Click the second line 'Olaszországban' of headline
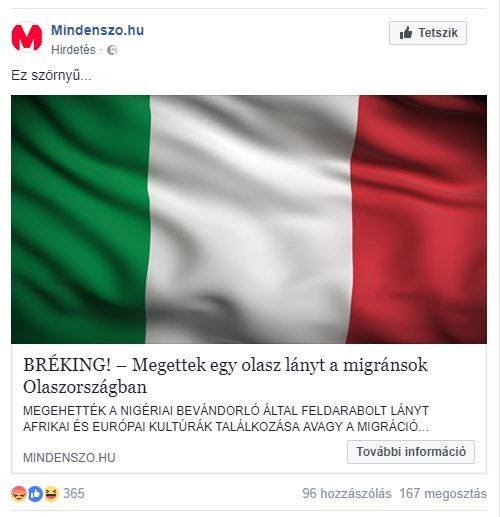The width and height of the screenshot is (500, 517). tap(85, 387)
